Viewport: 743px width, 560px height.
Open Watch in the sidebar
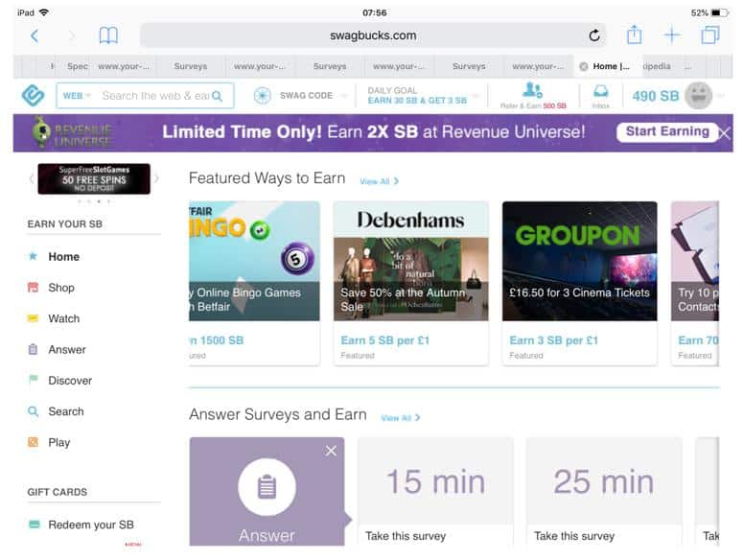click(x=63, y=318)
